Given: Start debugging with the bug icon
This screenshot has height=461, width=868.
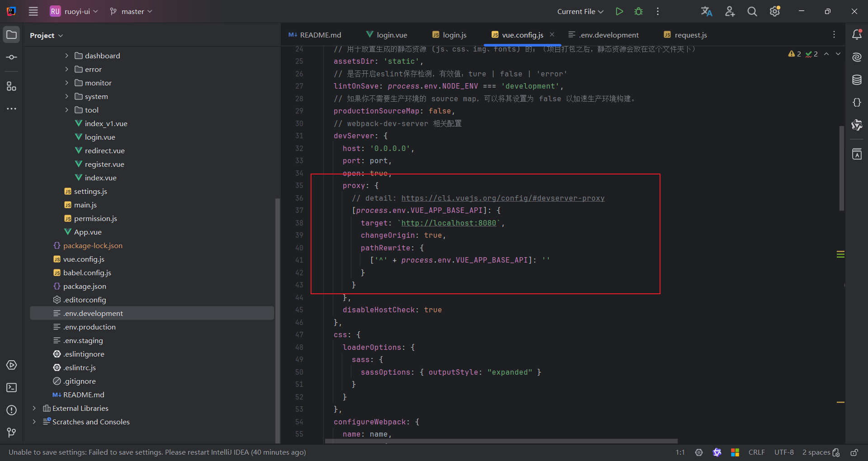Looking at the screenshot, I should (638, 11).
